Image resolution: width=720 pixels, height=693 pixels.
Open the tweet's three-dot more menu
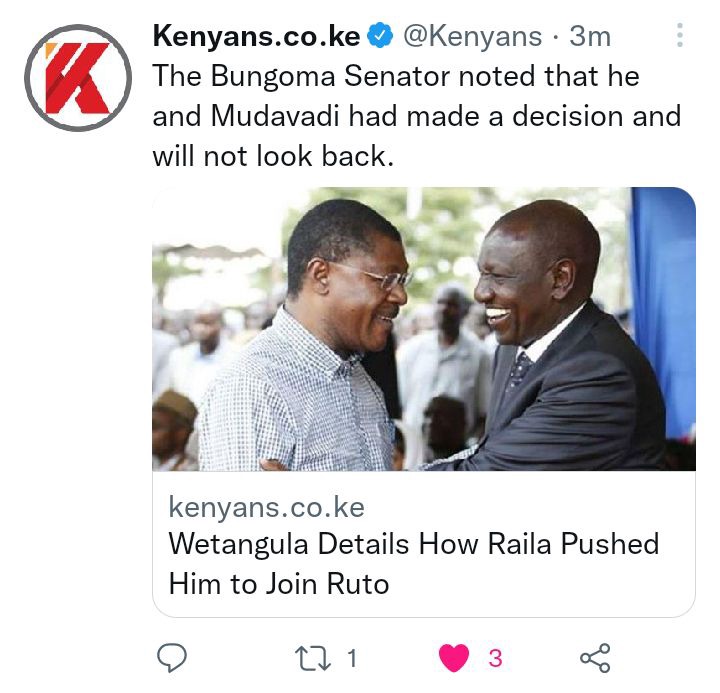680,35
